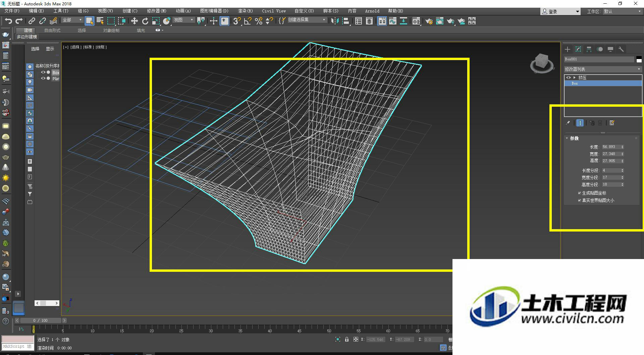Image resolution: width=644 pixels, height=355 pixels.
Task: Click the 多边形建模 panel button
Action: (27, 37)
